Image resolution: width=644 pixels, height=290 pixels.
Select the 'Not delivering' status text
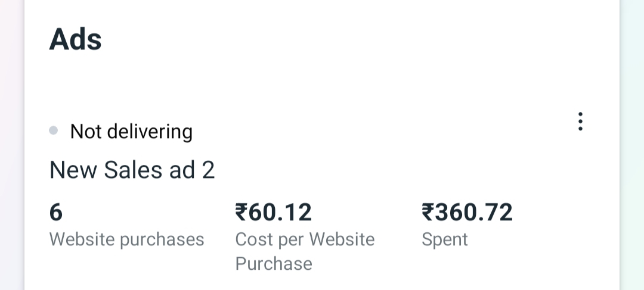click(x=131, y=132)
